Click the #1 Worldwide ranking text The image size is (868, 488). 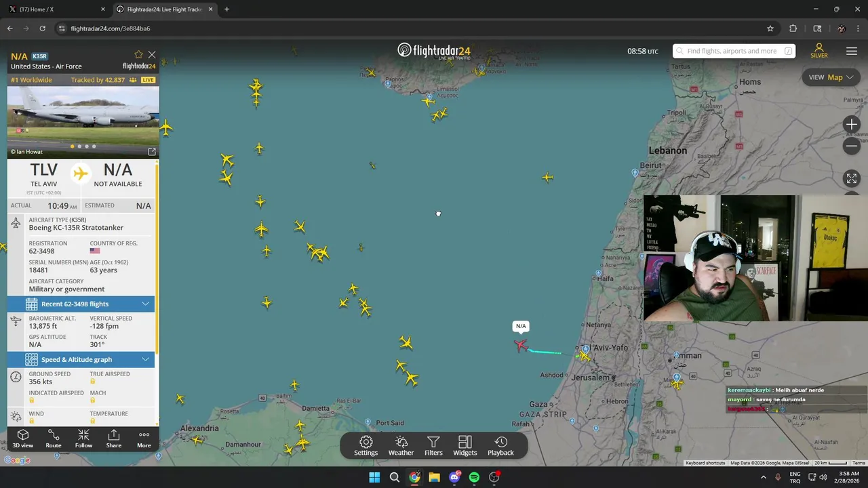coord(31,80)
